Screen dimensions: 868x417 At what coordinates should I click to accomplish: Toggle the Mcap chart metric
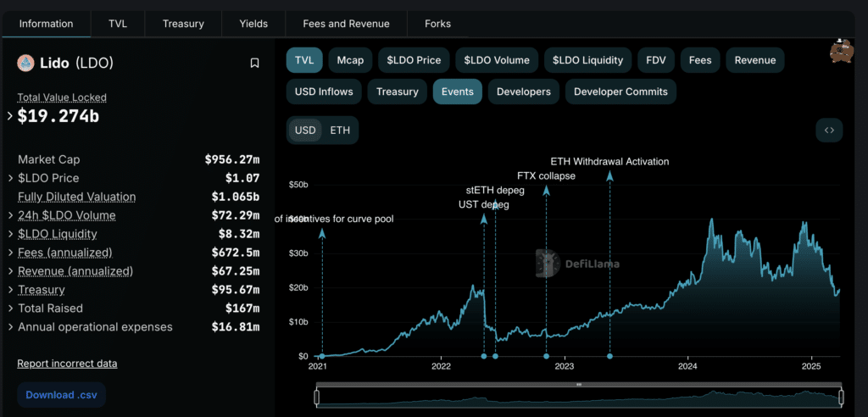tap(350, 60)
